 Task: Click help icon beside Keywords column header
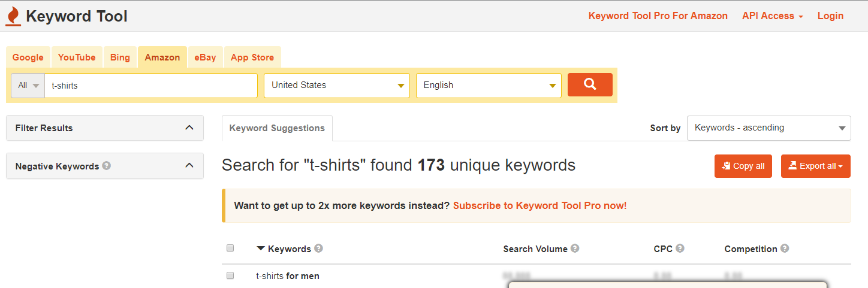click(x=318, y=248)
